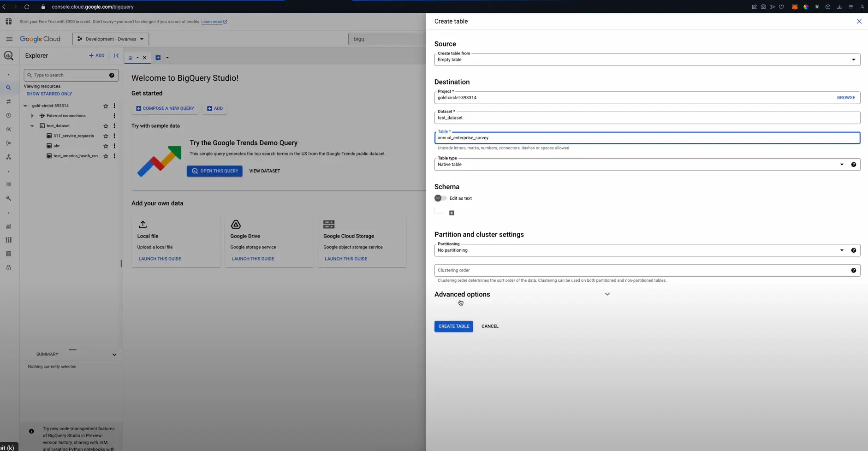868x451 pixels.
Task: Expand the SUMMARY panel chevron
Action: pos(114,355)
